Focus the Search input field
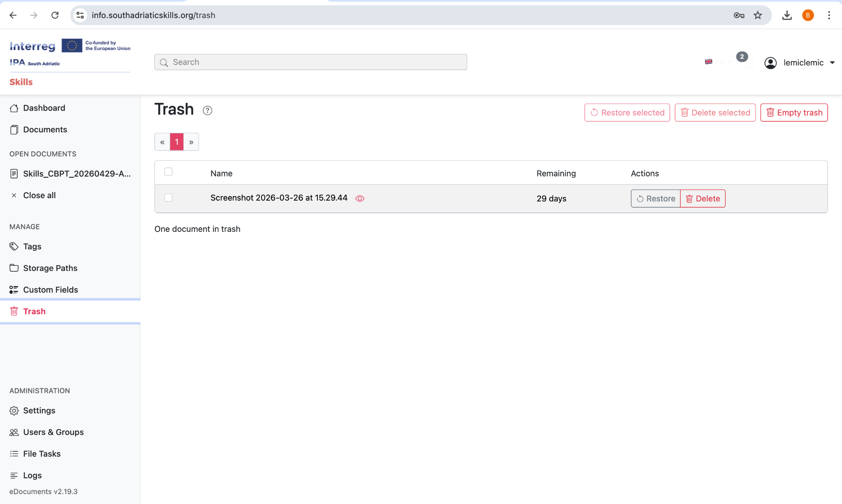Screen dimensions: 842x504 pyautogui.click(x=310, y=62)
